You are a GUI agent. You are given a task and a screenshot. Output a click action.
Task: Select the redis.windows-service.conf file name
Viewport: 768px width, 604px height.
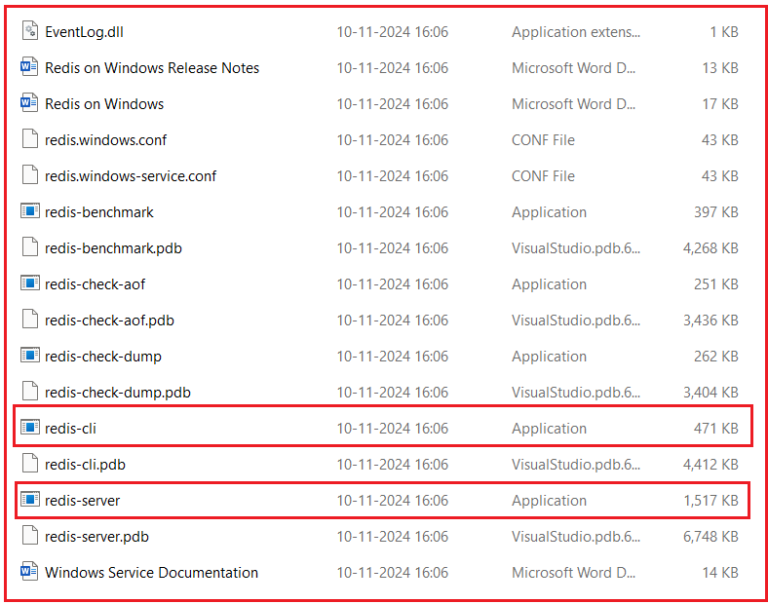130,176
